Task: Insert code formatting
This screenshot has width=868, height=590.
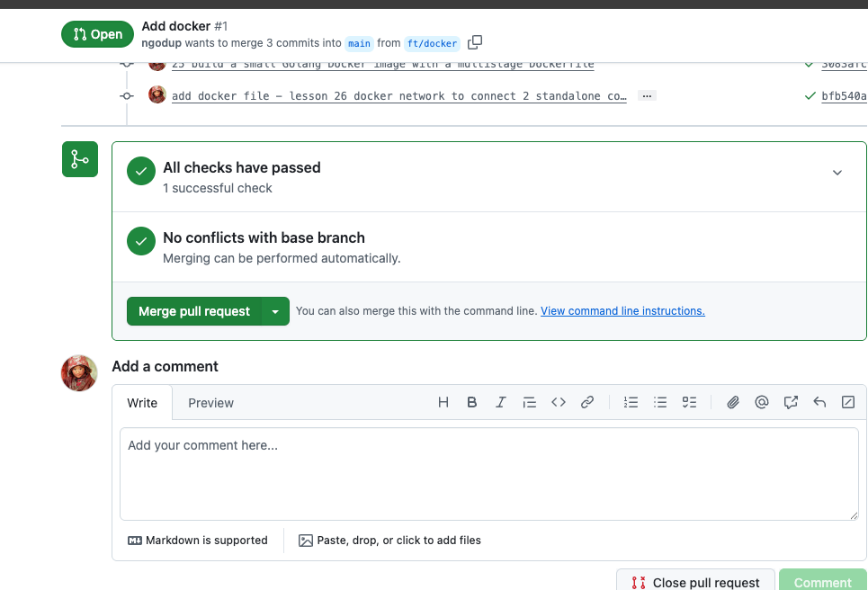Action: pyautogui.click(x=559, y=403)
